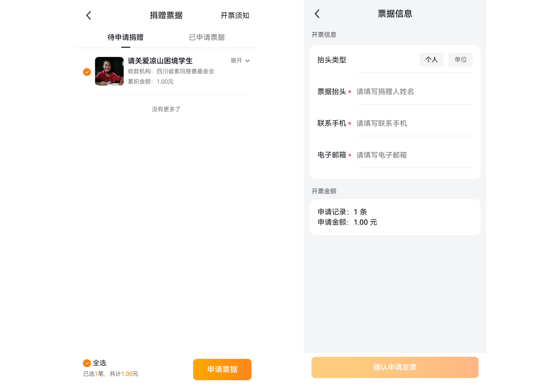Select 单位 as the 抬头类型
The width and height of the screenshot is (555, 392).
coord(460,60)
